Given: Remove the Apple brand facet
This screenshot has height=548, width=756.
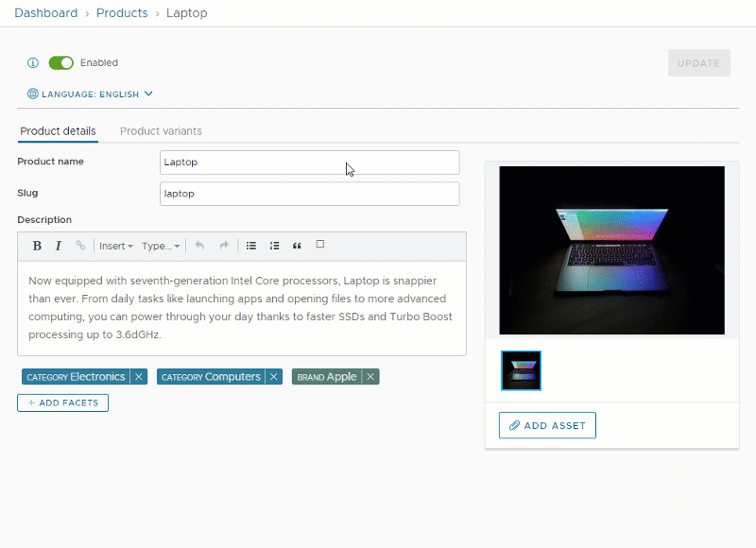Looking at the screenshot, I should point(371,377).
